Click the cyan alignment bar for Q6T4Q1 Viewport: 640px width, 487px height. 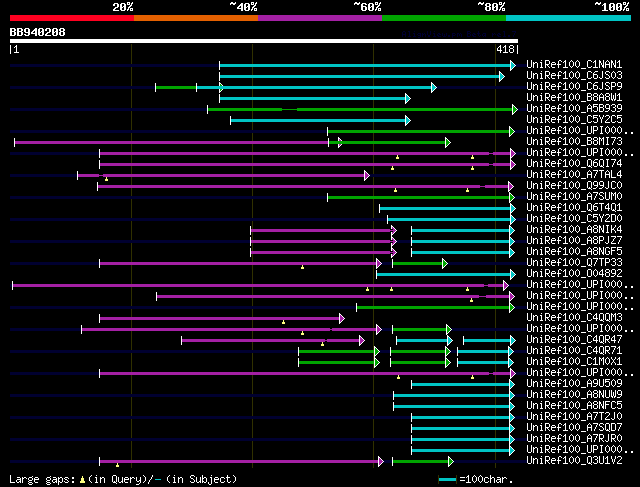[445, 209]
